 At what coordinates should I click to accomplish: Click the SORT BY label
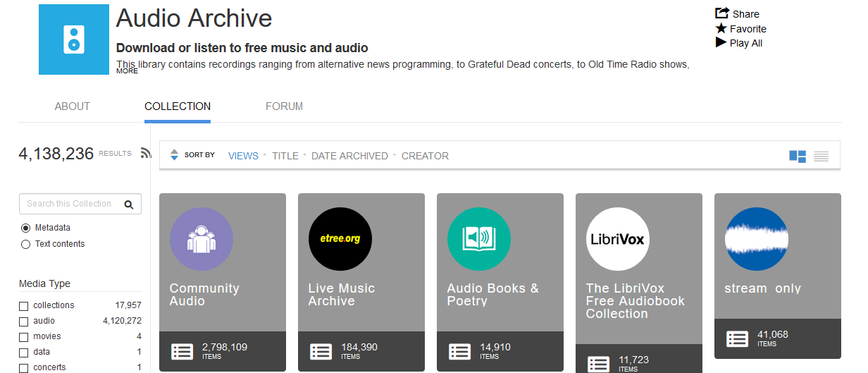[x=199, y=155]
